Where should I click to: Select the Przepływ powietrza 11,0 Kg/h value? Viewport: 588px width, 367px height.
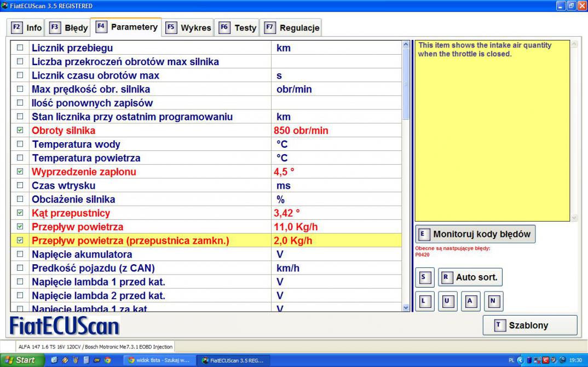[296, 226]
